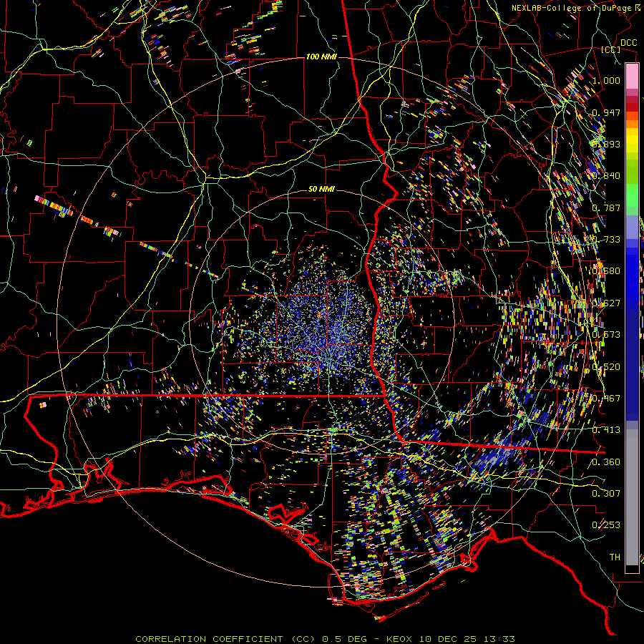Click the "50 NMI" range ring label
The image size is (644, 644).
(x=321, y=189)
